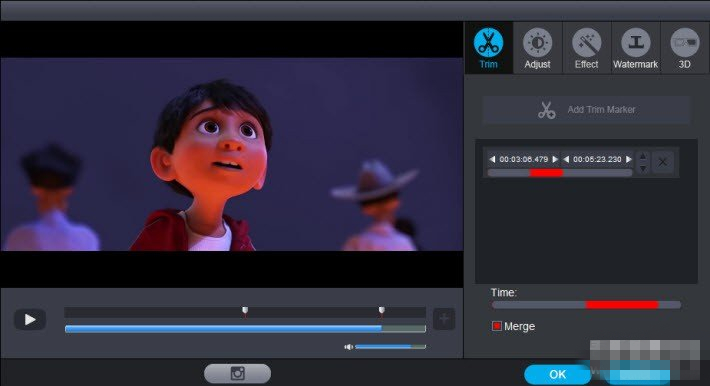Move trim segment down in list
710x386 pixels.
pos(643,168)
